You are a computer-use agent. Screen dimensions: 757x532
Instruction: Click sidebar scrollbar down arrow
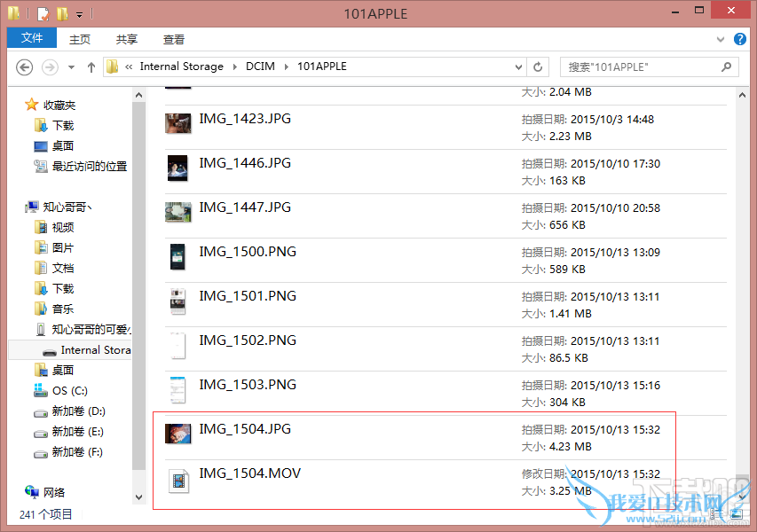pos(138,497)
